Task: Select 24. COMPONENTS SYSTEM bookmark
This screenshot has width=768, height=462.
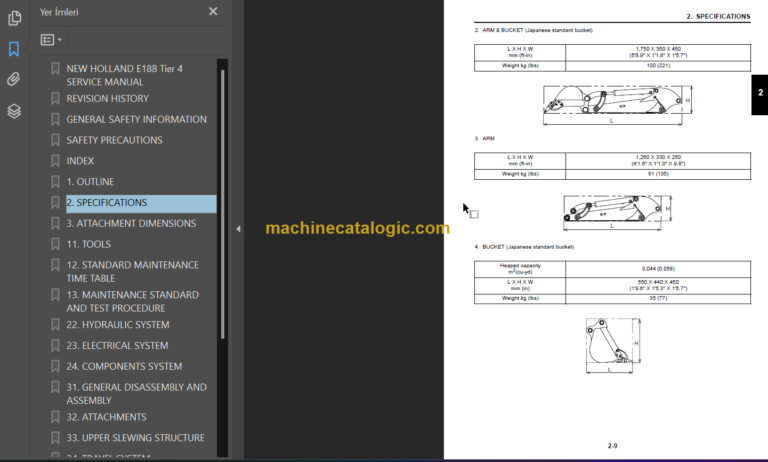Action: click(x=124, y=366)
